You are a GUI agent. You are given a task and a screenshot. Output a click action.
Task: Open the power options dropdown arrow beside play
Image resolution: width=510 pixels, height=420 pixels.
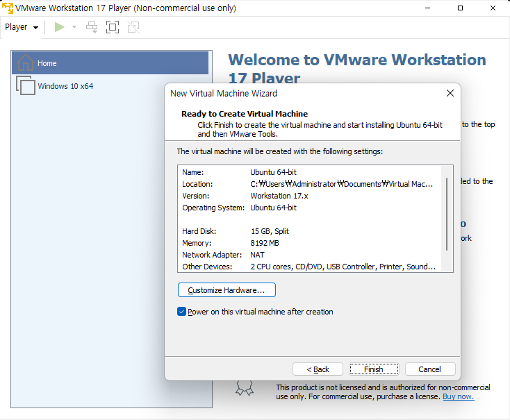pyautogui.click(x=74, y=27)
